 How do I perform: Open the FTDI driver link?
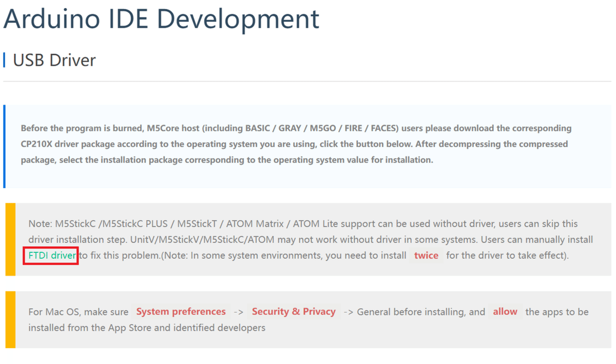coord(52,255)
